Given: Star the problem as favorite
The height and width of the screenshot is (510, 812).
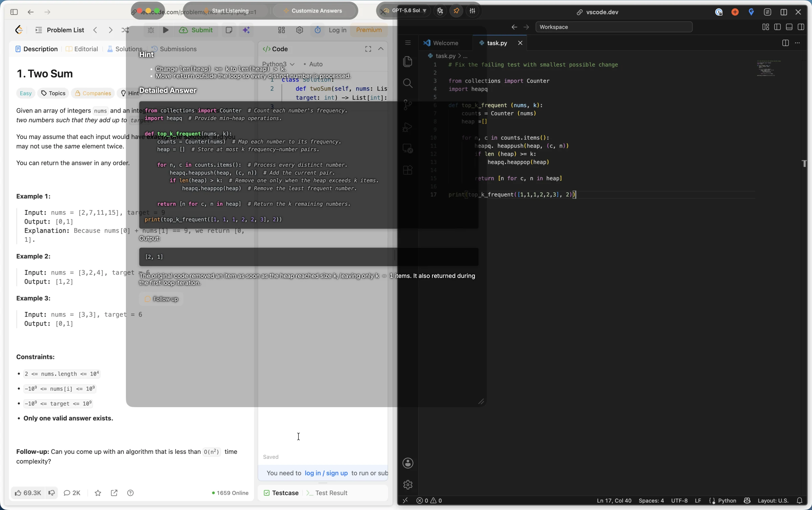Looking at the screenshot, I should point(98,493).
